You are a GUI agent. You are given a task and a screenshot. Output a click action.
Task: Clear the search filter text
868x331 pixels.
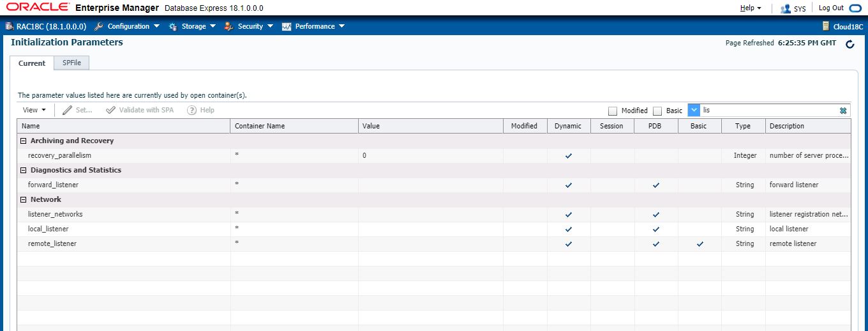pos(843,110)
